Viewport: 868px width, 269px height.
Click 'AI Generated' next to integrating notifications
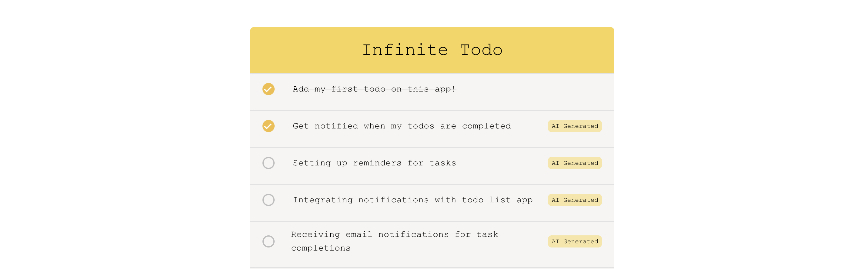coord(574,200)
